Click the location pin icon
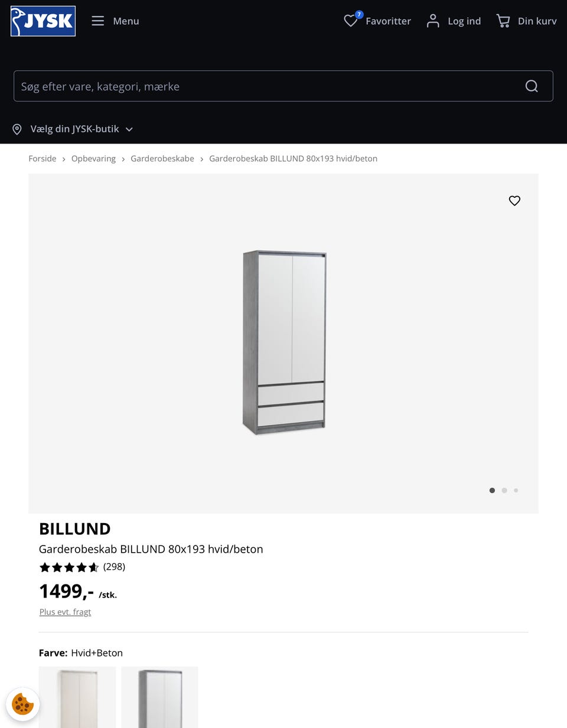Screen dimensions: 567x728 [x=17, y=129]
